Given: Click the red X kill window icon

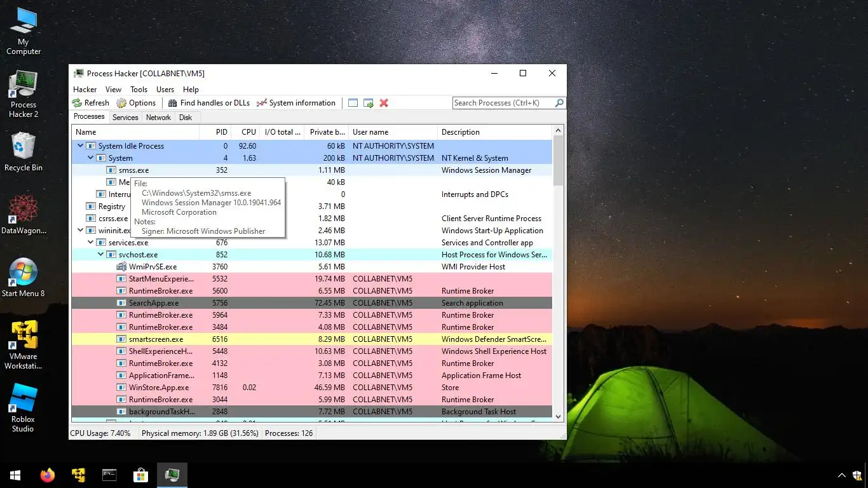Looking at the screenshot, I should pos(384,103).
